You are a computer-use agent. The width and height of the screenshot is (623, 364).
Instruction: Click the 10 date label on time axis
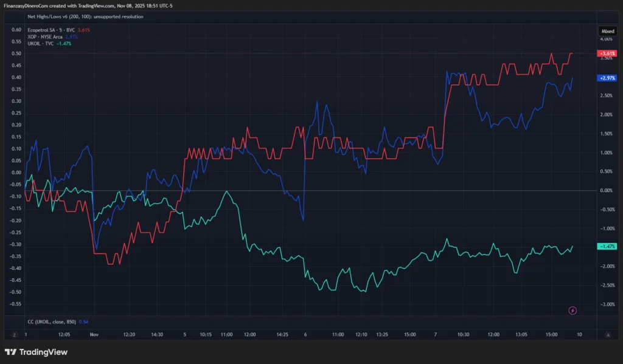(x=579, y=335)
